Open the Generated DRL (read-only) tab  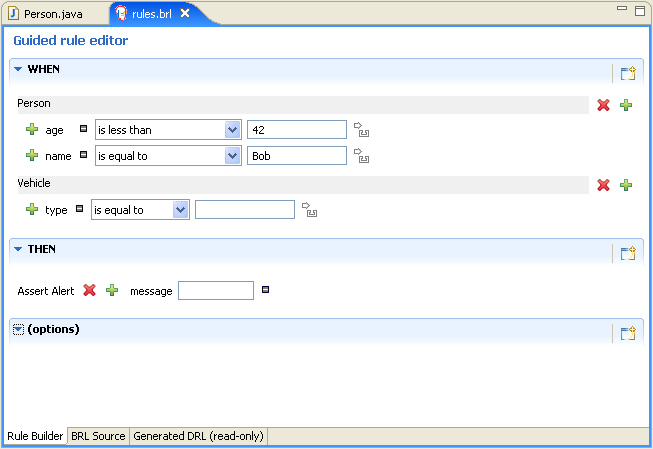198,436
